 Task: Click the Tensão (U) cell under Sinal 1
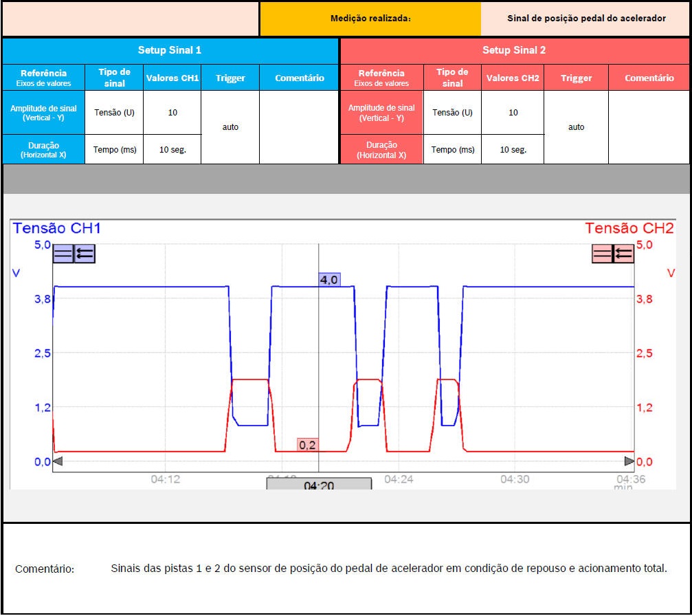[x=114, y=113]
